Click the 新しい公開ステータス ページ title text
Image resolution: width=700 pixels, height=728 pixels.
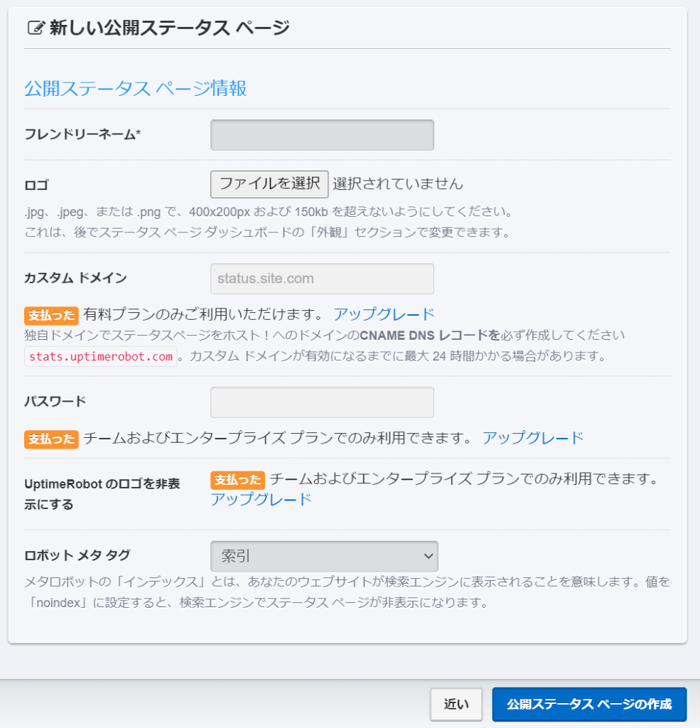tap(169, 28)
